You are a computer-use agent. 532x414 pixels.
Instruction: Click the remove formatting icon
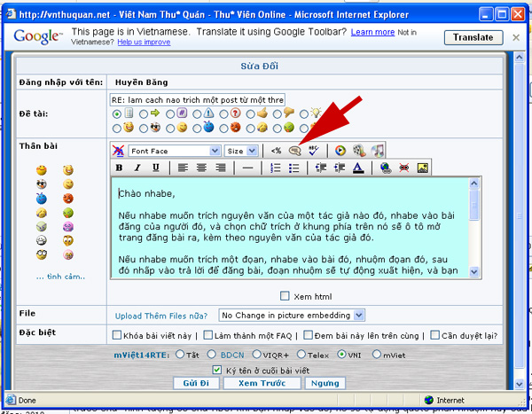coord(118,151)
